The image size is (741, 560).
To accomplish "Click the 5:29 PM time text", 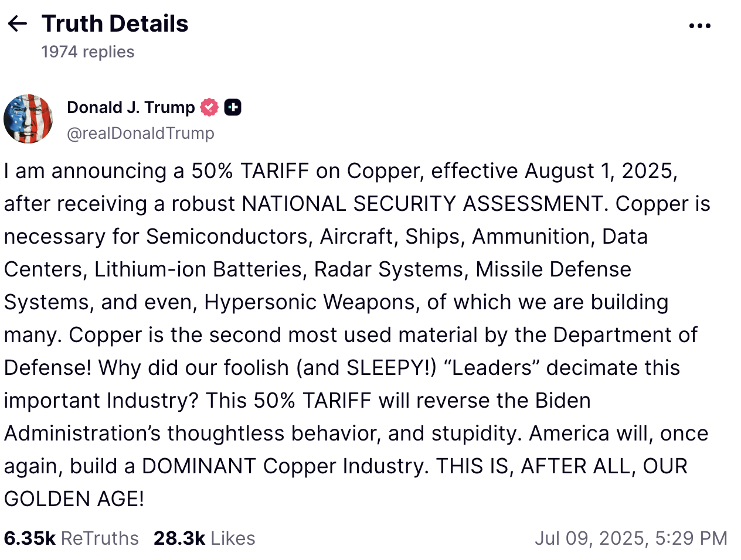I will [x=691, y=538].
